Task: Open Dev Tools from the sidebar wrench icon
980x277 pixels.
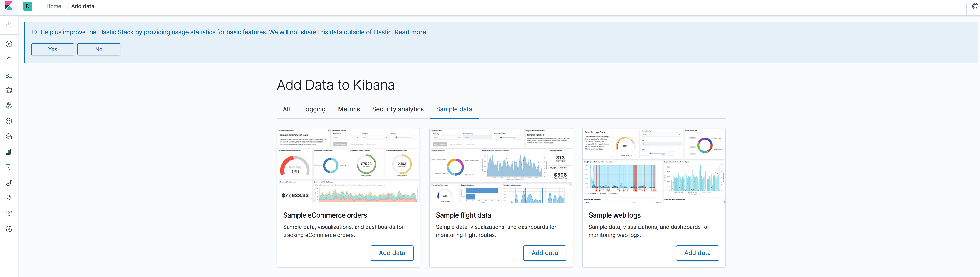Action: click(9, 198)
